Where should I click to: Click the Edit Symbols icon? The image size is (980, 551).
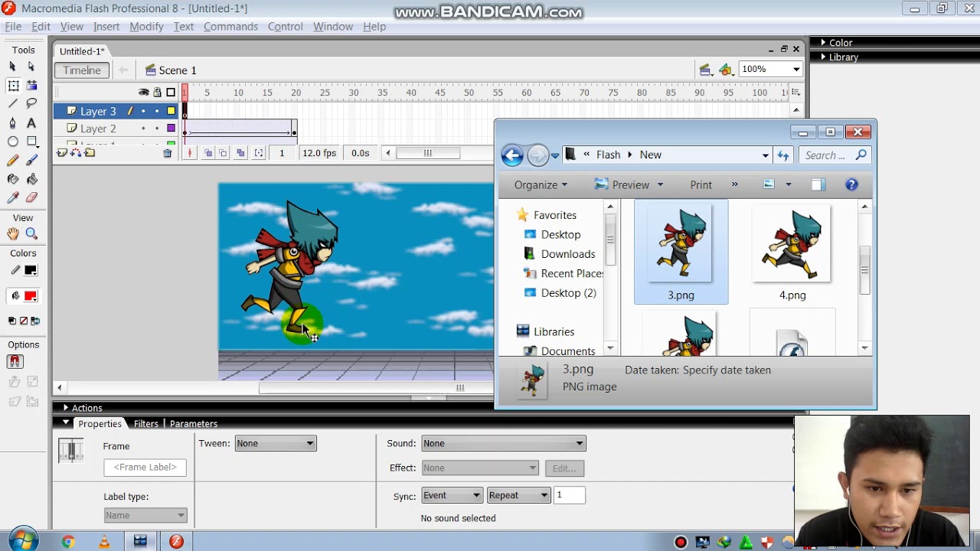click(x=725, y=70)
